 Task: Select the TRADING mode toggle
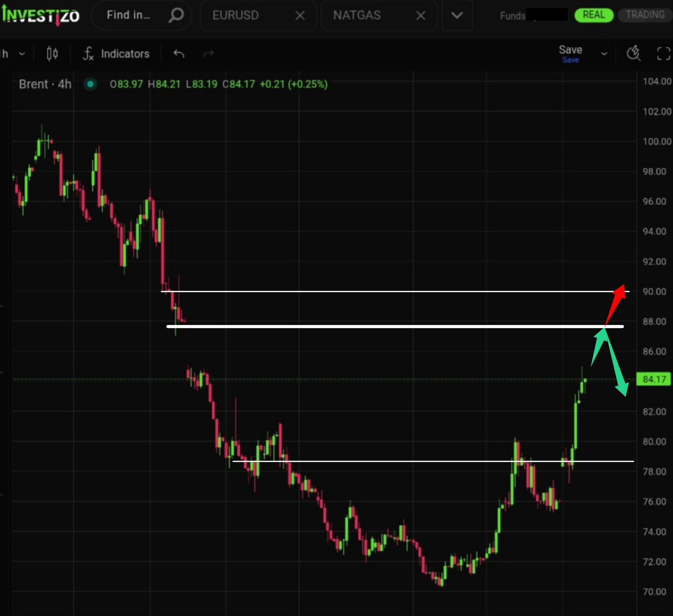(645, 15)
